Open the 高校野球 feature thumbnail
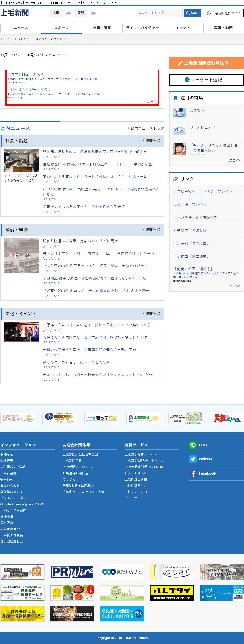Viewport: 244px width, 644px height. (179, 113)
